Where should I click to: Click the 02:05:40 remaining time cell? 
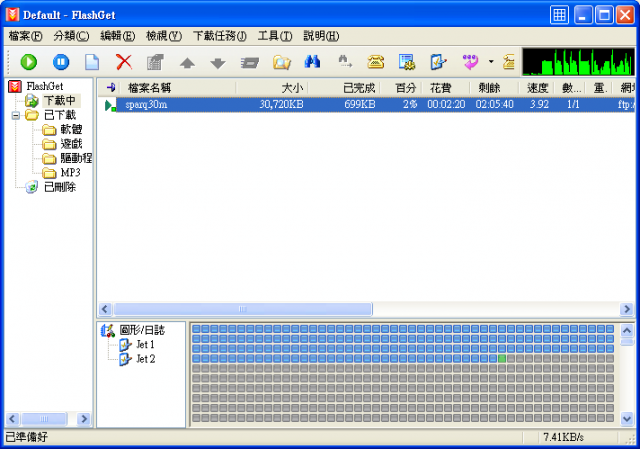(x=494, y=104)
